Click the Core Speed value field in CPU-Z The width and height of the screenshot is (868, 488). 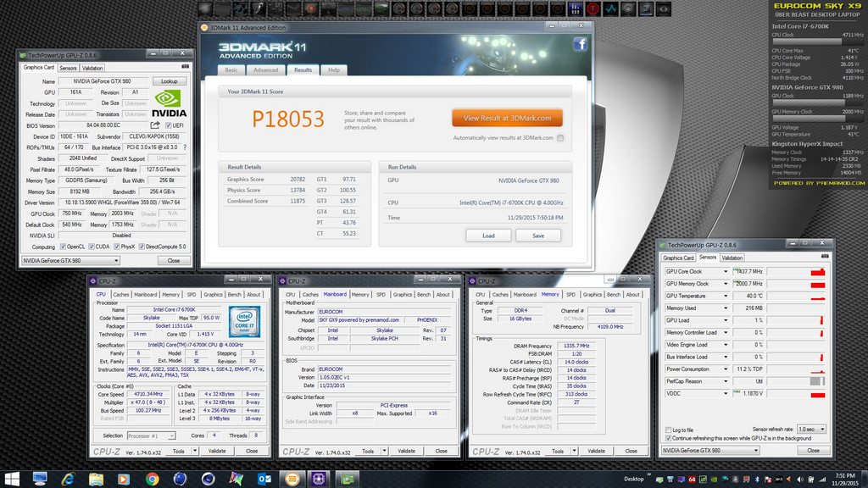[147, 395]
